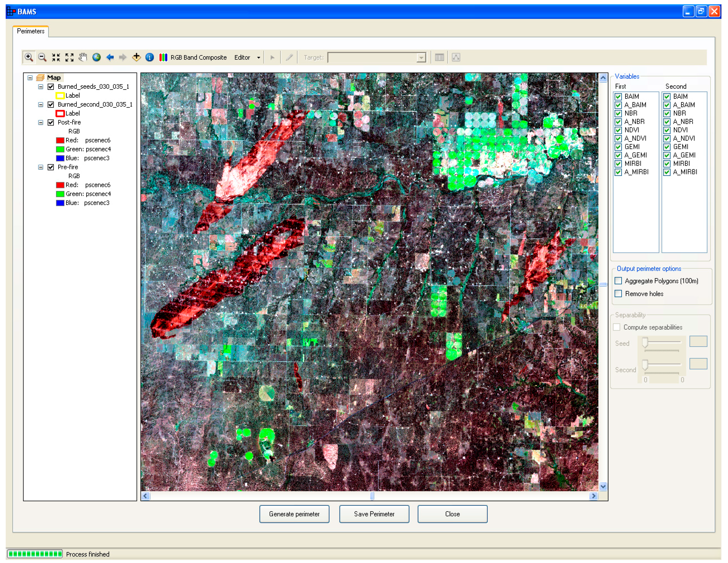Click the red outline Label symbol swatch
The image size is (728, 563).
(60, 114)
